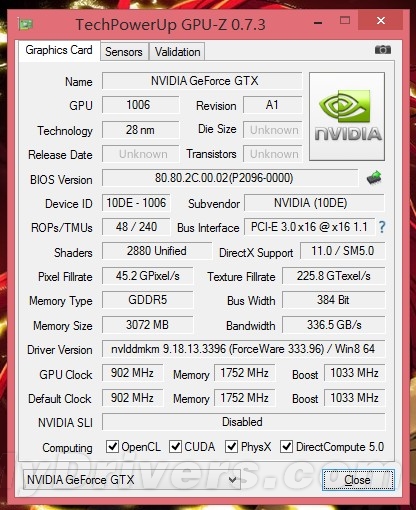Click the Bus Interface value PCI-E 3.0 x16
The image size is (416, 510).
point(309,227)
